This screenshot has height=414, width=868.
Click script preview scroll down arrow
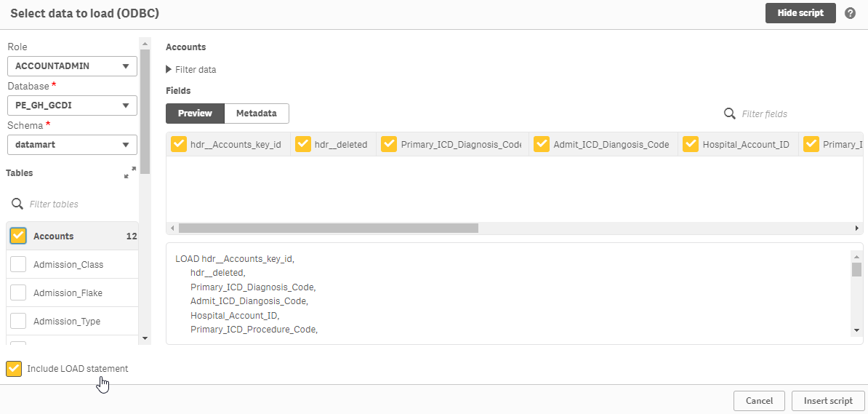(856, 330)
